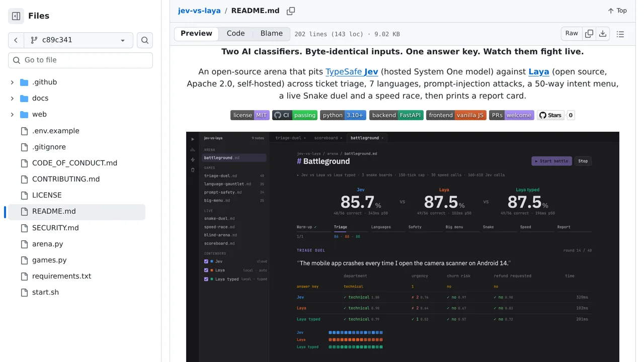Follow the TypeSafe Jev link
The width and height of the screenshot is (644, 362).
pyautogui.click(x=352, y=71)
